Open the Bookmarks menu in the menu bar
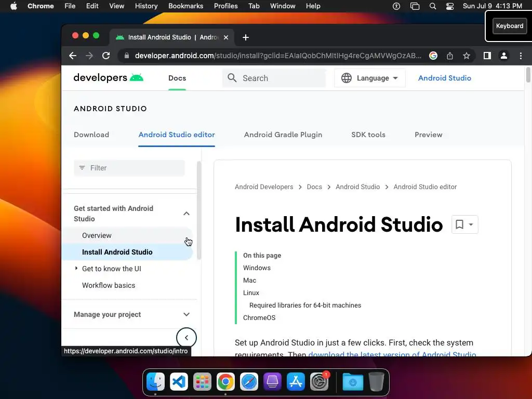The height and width of the screenshot is (399, 532). [185, 6]
